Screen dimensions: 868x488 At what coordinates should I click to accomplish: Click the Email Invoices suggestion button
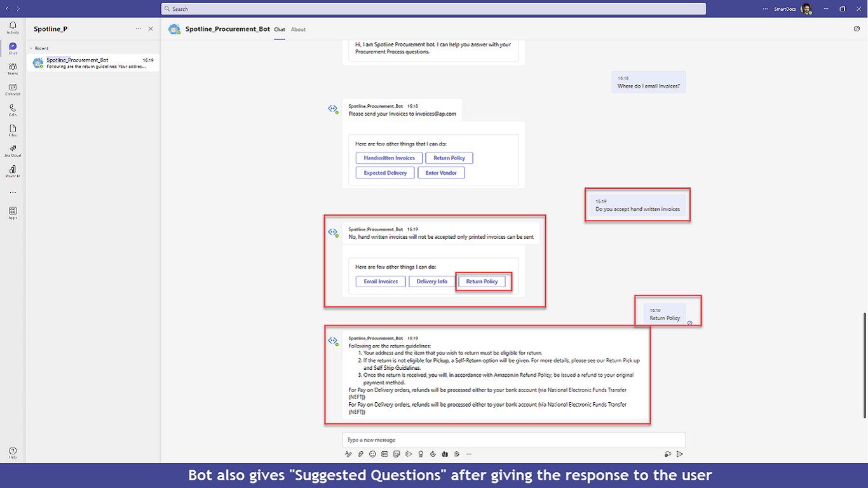tap(381, 281)
